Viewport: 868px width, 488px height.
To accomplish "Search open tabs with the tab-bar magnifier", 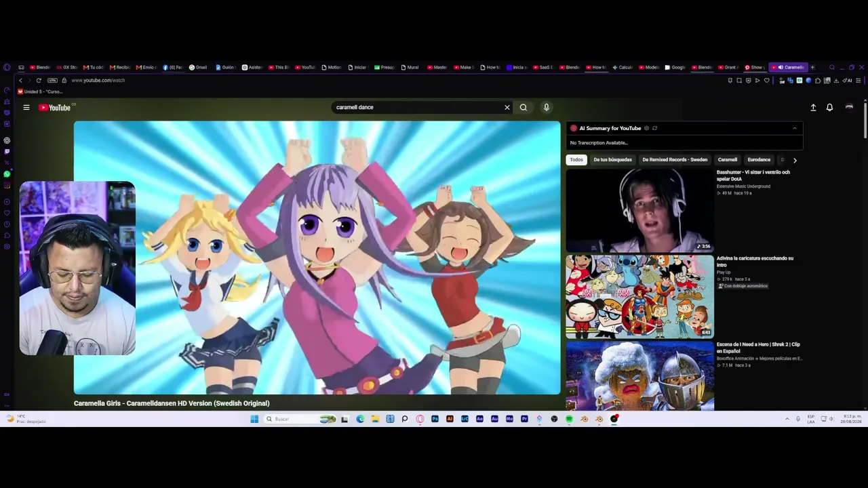I will tap(832, 67).
